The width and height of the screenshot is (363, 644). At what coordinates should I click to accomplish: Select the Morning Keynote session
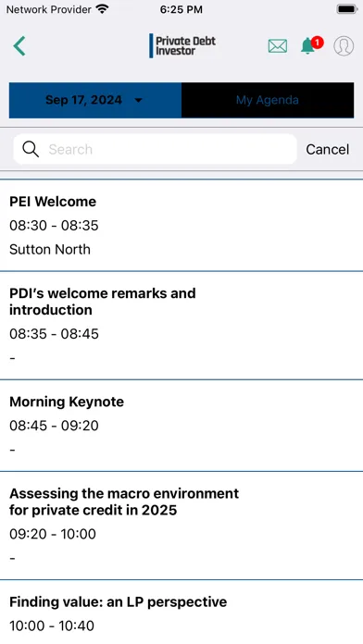[181, 426]
